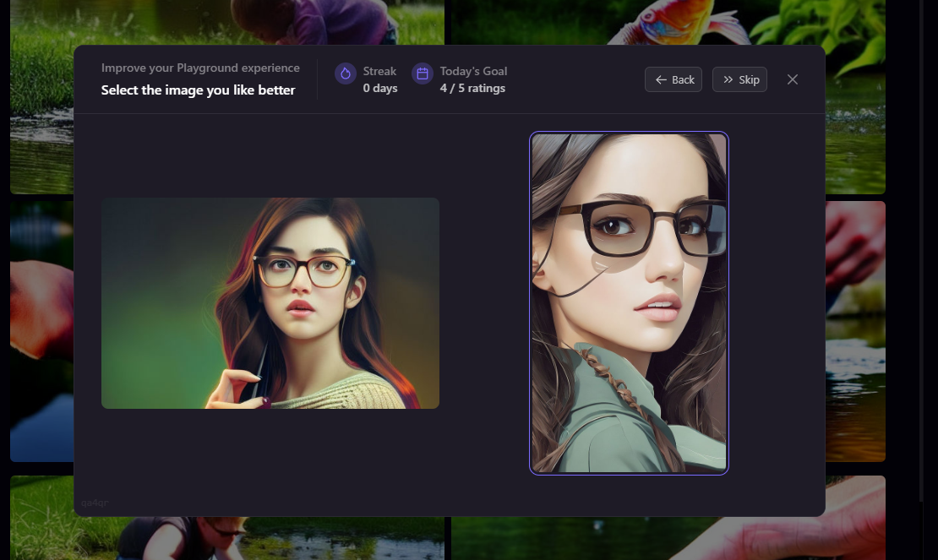Skip this image comparison

click(739, 79)
